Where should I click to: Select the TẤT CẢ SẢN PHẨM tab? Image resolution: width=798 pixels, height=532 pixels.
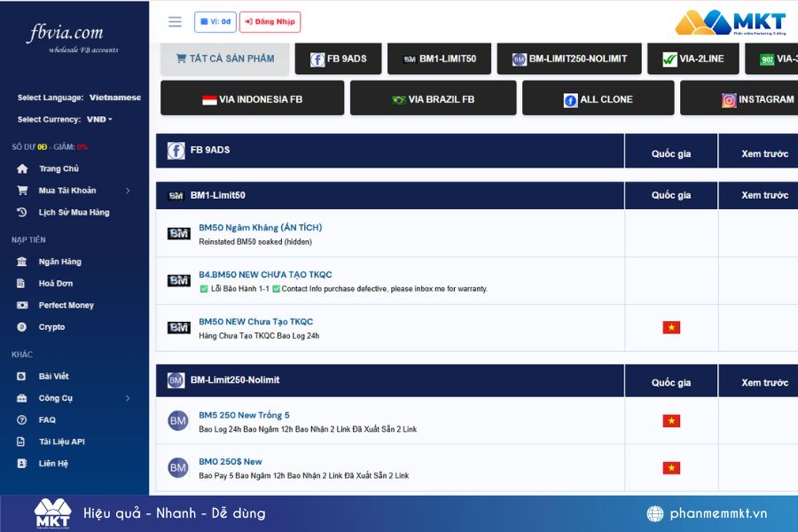coord(225,59)
